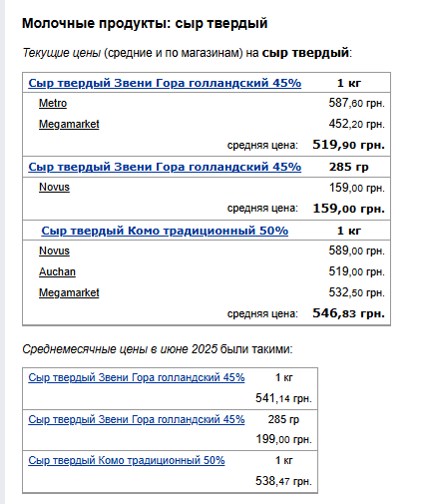This screenshot has width=428, height=504.
Task: Click the average price 546,83 грн.
Action: [348, 313]
